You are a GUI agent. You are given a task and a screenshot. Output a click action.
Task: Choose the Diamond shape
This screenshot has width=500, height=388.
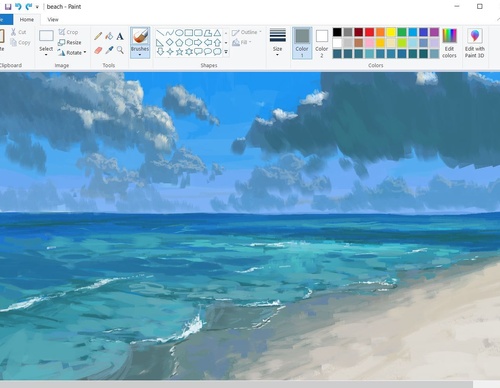(170, 42)
